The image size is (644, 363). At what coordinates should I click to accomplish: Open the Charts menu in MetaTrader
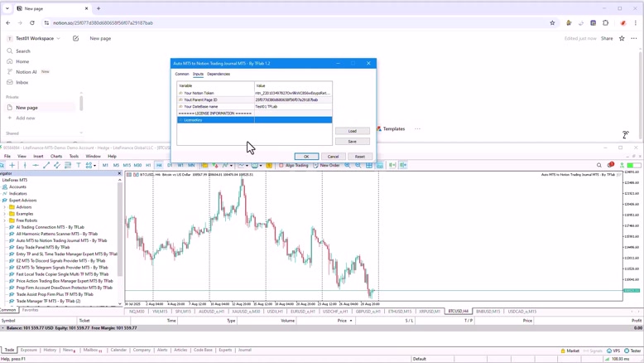56,156
